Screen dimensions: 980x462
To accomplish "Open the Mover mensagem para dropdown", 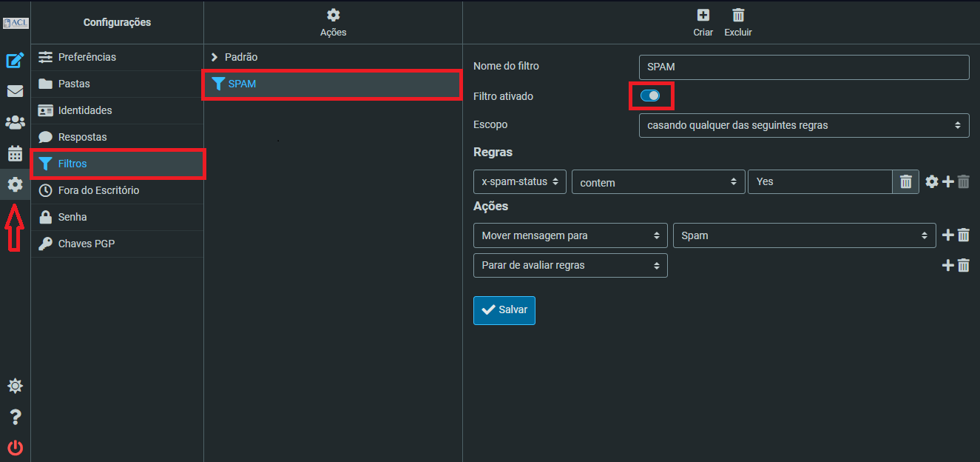I will tap(570, 235).
